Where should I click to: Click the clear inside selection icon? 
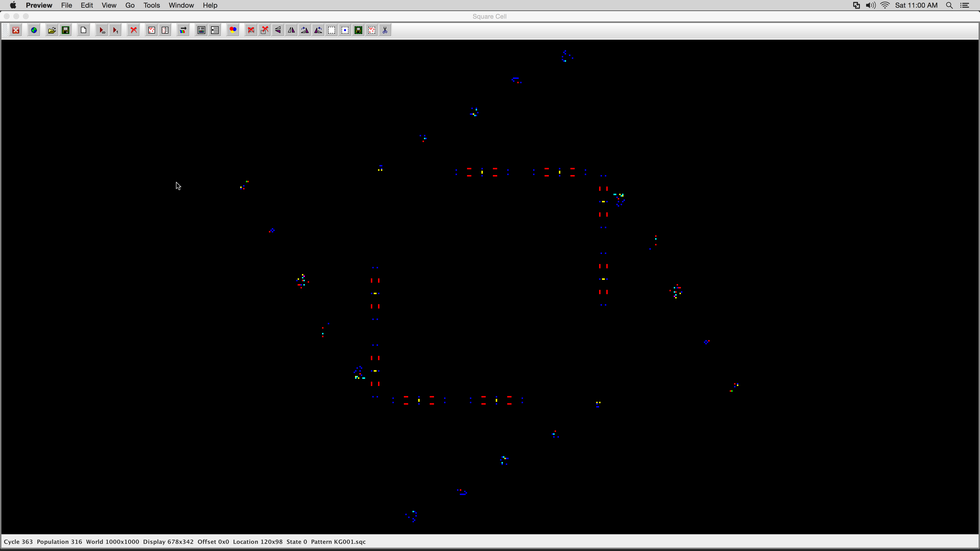pyautogui.click(x=251, y=30)
